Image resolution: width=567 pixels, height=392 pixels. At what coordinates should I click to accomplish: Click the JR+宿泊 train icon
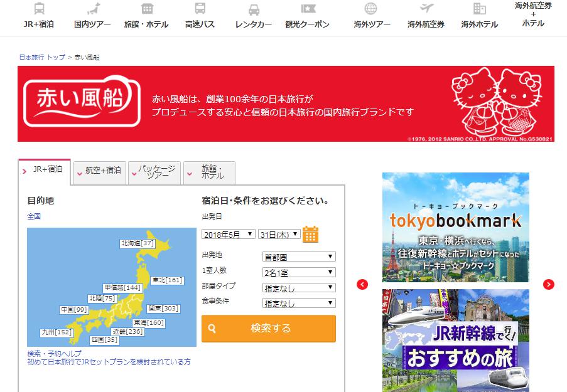pos(39,9)
